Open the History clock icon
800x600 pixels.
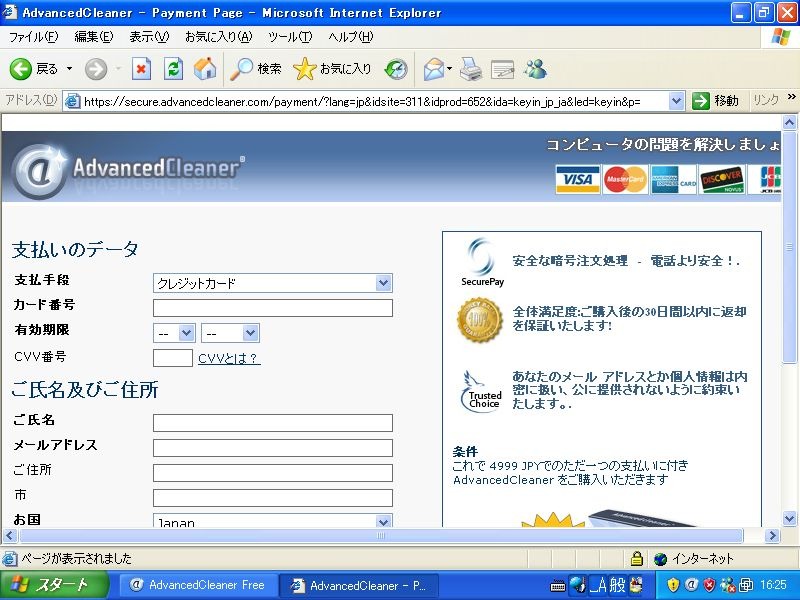tap(396, 69)
